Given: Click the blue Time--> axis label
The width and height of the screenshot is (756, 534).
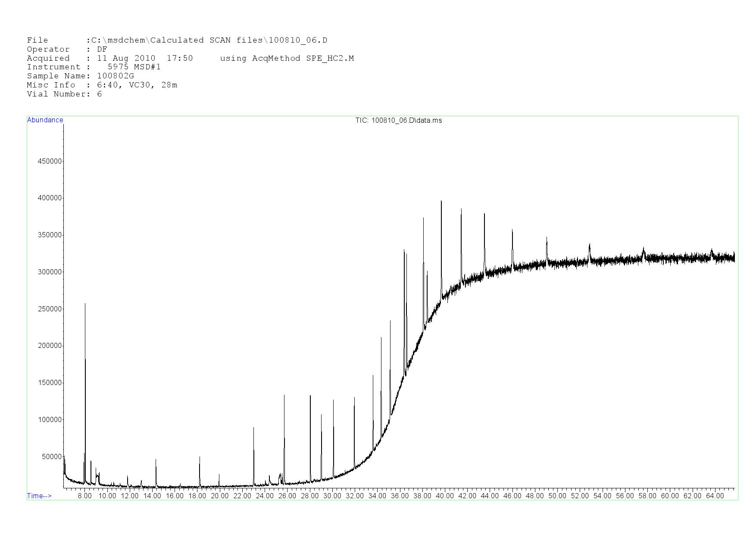Looking at the screenshot, I should tap(39, 496).
